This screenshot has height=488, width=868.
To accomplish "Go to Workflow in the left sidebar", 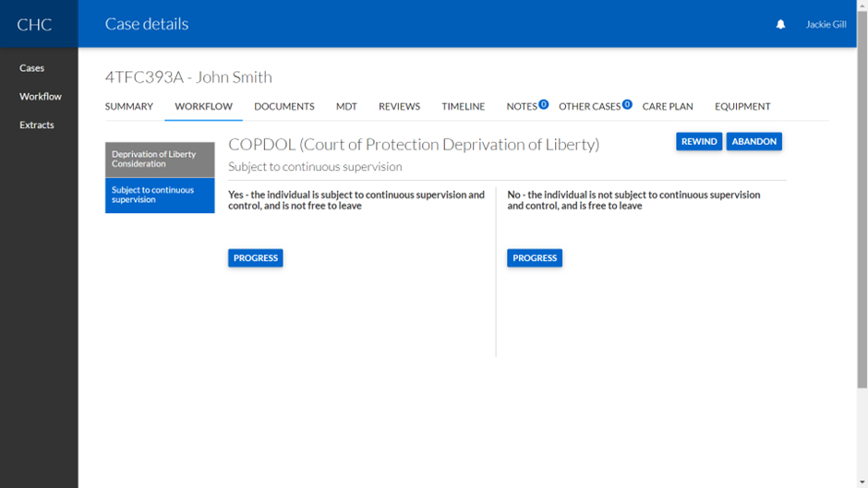I will 41,97.
